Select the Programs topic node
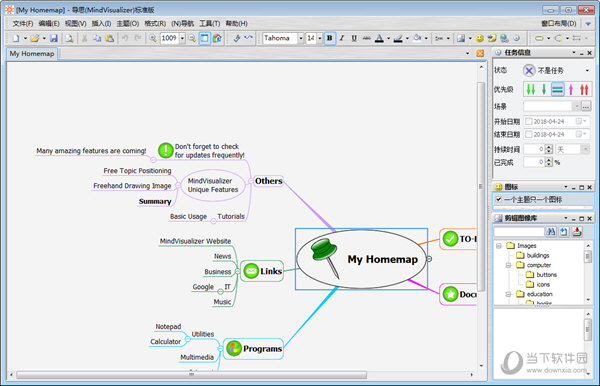This screenshot has height=386, width=600. [x=253, y=349]
